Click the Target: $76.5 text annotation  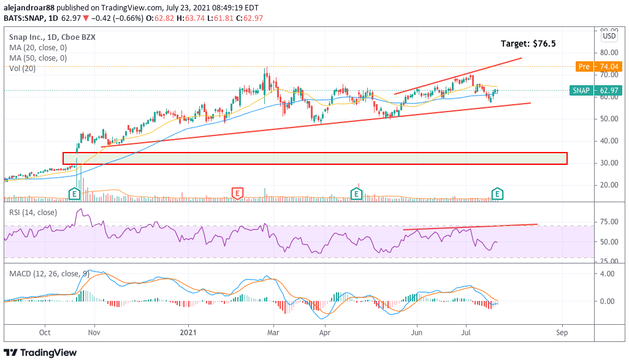click(528, 44)
